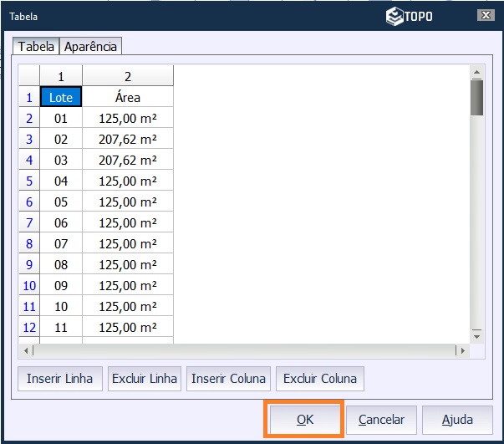
Task: Select the Tabela tab
Action: [37, 47]
